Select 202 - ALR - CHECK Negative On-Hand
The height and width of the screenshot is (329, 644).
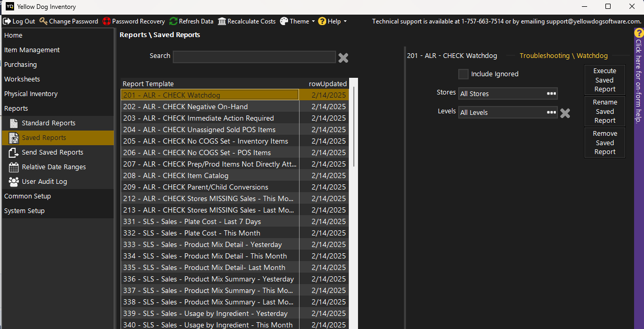point(234,107)
